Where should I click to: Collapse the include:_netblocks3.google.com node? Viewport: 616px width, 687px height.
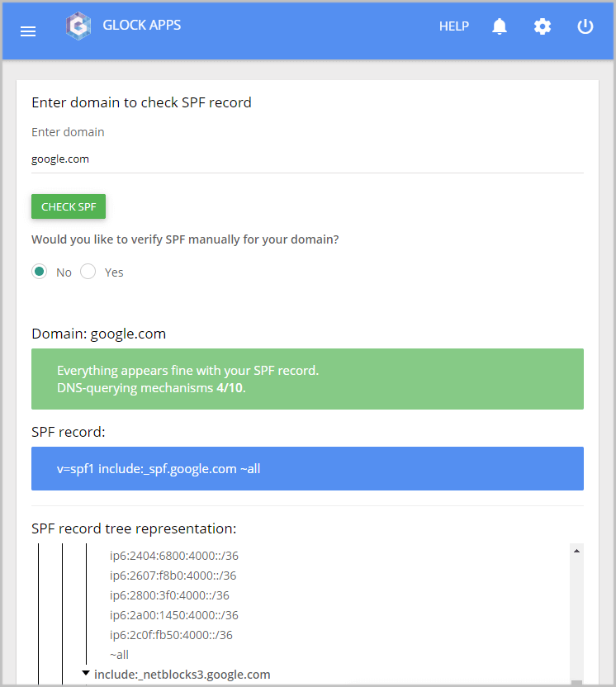(x=86, y=672)
